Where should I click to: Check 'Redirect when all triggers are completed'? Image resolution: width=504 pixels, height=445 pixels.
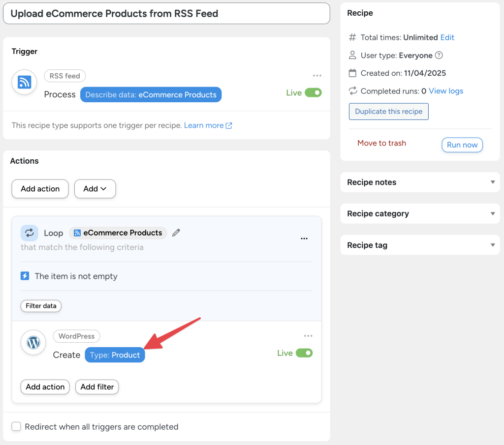(x=16, y=427)
